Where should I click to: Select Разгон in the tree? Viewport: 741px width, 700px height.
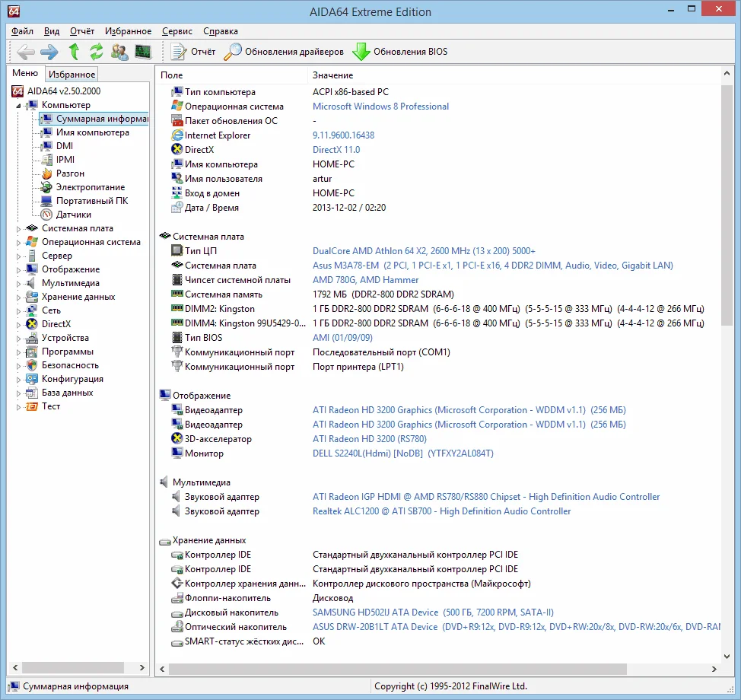tap(70, 173)
